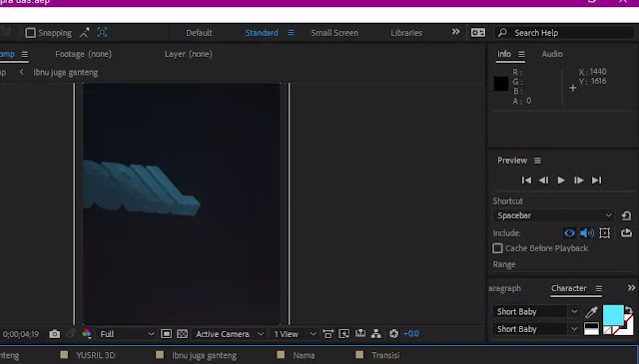The image size is (639, 364).
Task: Open the Composition Flowchart icon
Action: coord(376,334)
